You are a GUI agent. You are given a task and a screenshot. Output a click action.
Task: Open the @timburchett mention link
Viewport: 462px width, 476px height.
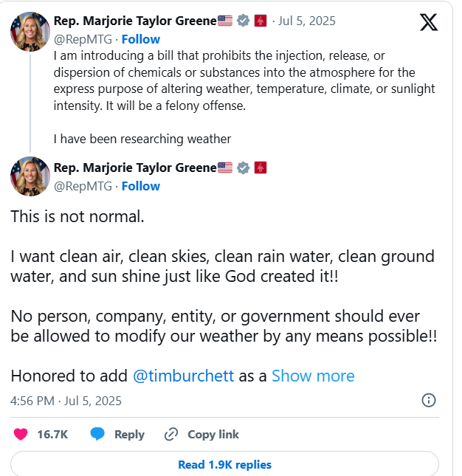click(x=183, y=376)
